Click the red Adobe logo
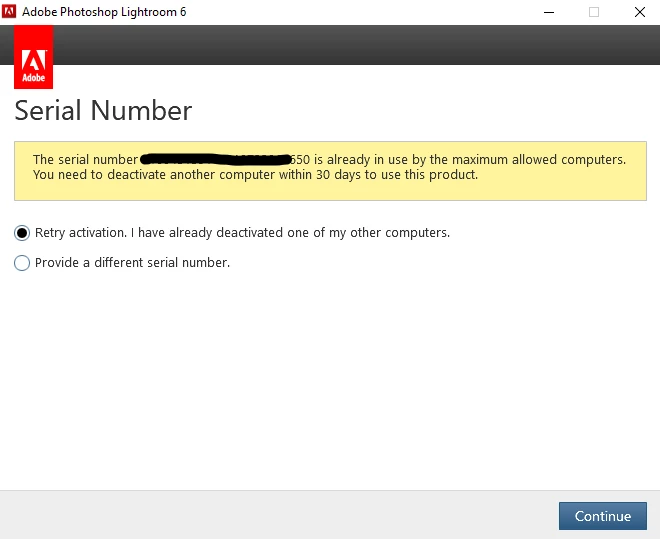The image size is (660, 539). coord(34,57)
